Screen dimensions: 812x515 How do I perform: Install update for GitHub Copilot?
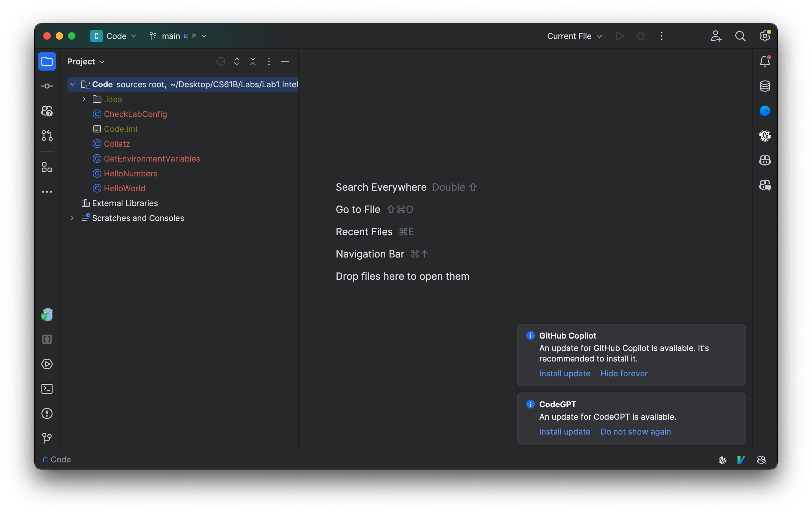pos(563,373)
